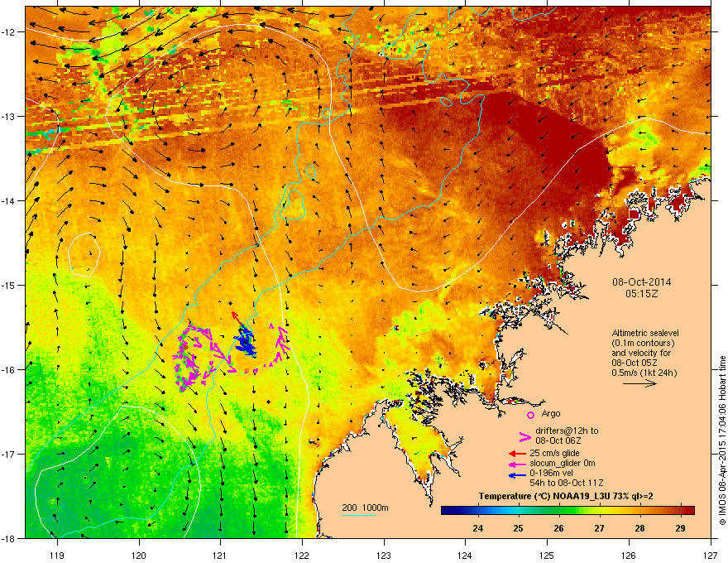
Task: Click the green 26 region of the colorbar
Action: [x=559, y=511]
